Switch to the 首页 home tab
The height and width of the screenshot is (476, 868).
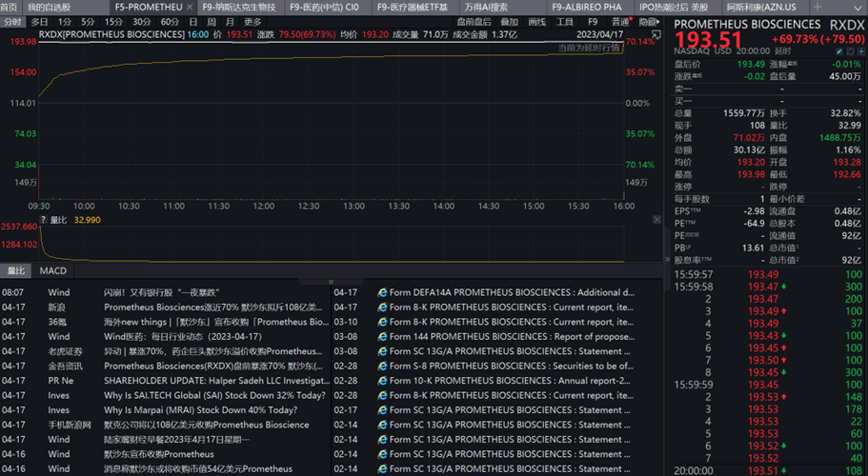[x=9, y=8]
